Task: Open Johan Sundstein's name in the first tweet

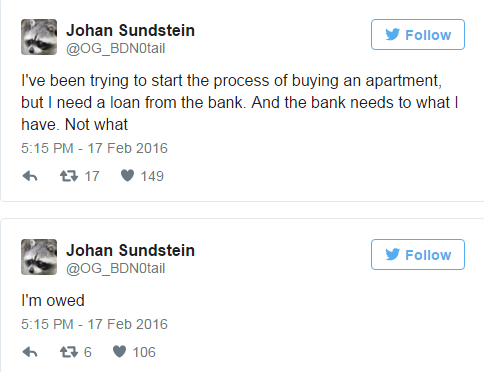Action: click(x=130, y=31)
